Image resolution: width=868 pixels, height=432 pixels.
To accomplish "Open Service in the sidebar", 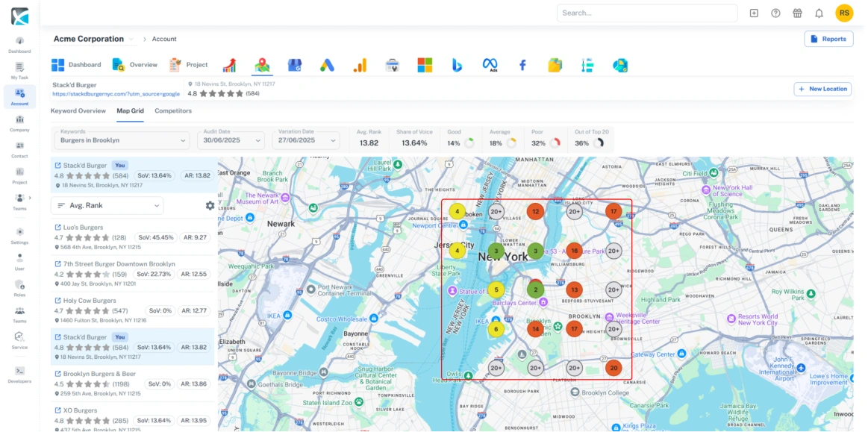I will [x=19, y=340].
